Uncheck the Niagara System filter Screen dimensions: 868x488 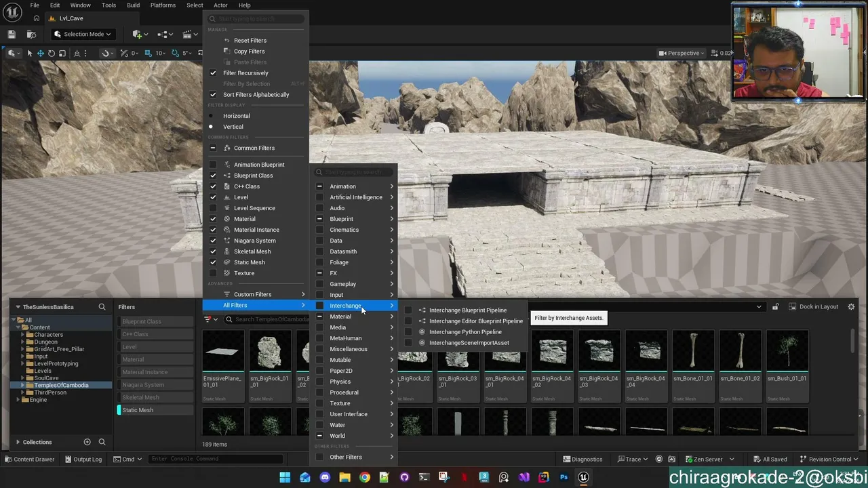[x=213, y=241]
